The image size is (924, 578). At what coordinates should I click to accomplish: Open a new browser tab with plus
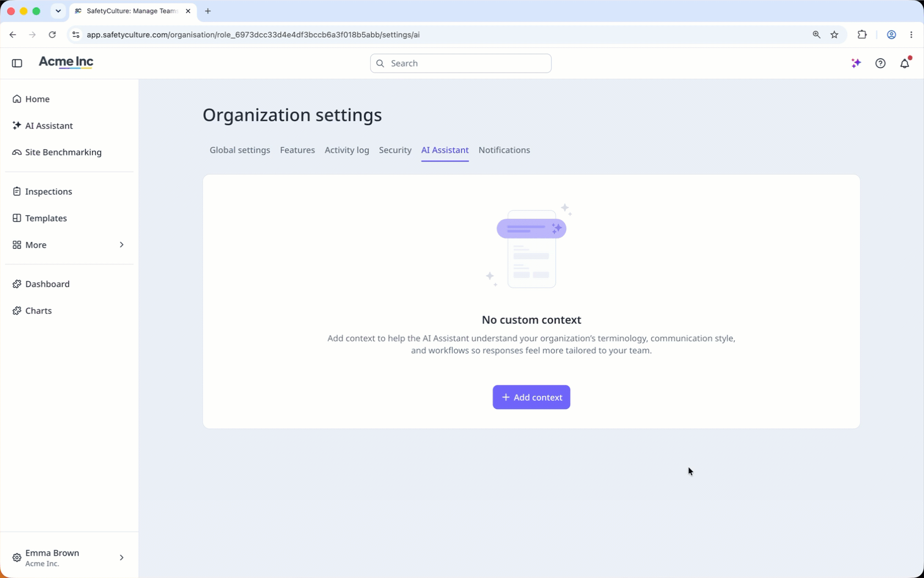(x=208, y=11)
